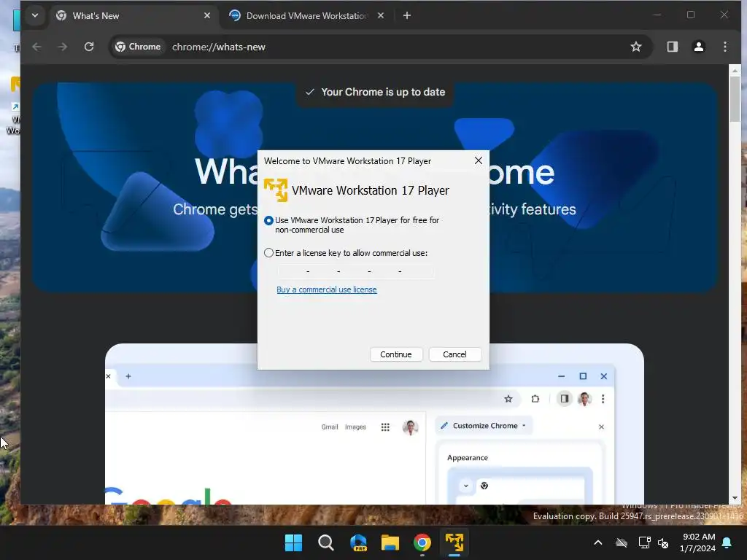Image resolution: width=747 pixels, height=560 pixels.
Task: Click the Chrome site info chip
Action: [138, 47]
